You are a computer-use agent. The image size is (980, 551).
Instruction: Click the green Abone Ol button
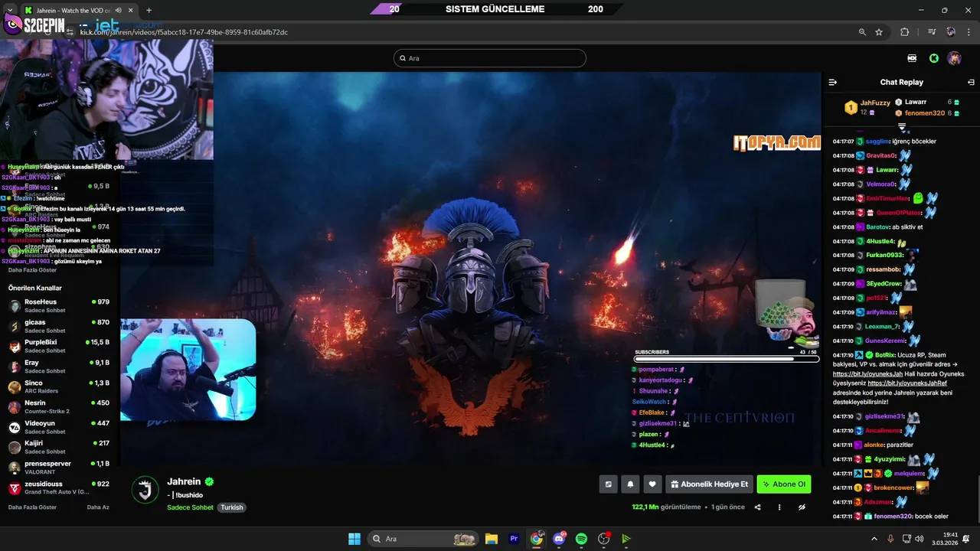[x=783, y=484]
